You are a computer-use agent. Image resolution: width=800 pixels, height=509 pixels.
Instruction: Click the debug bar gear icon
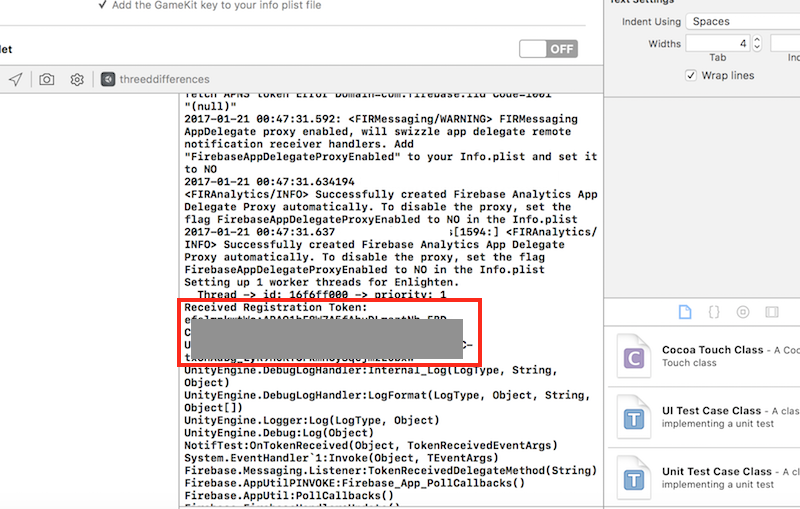click(x=77, y=80)
